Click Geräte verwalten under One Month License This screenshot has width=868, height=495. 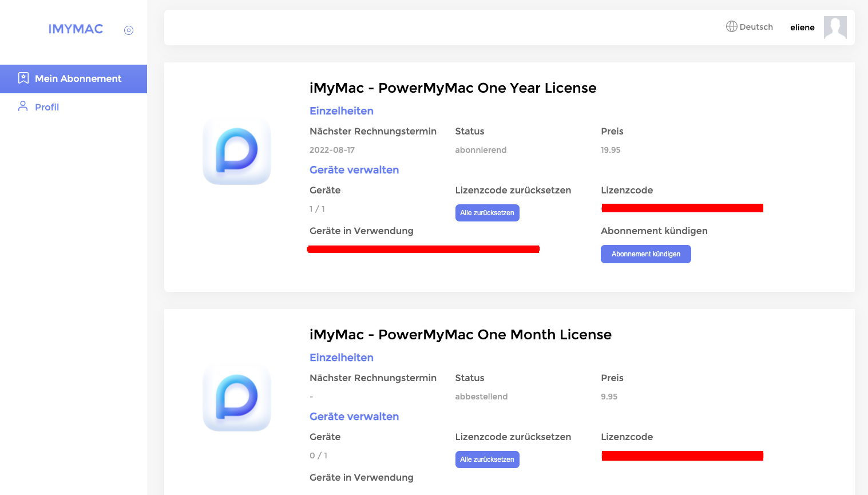[354, 417]
